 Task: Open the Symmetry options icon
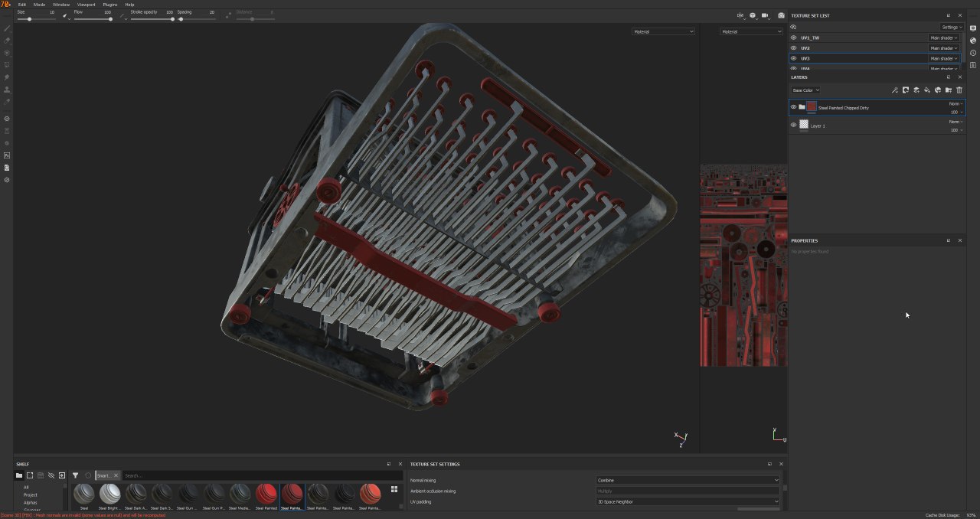coord(740,15)
